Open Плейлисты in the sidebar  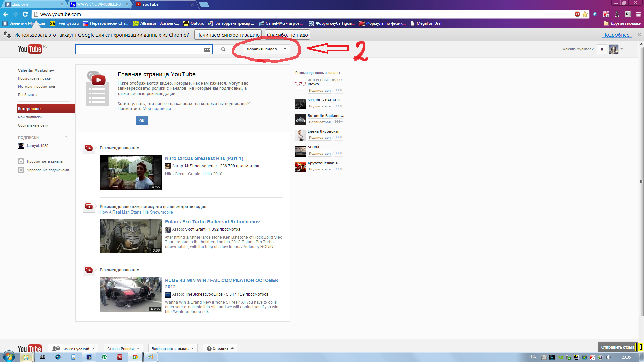pos(28,95)
